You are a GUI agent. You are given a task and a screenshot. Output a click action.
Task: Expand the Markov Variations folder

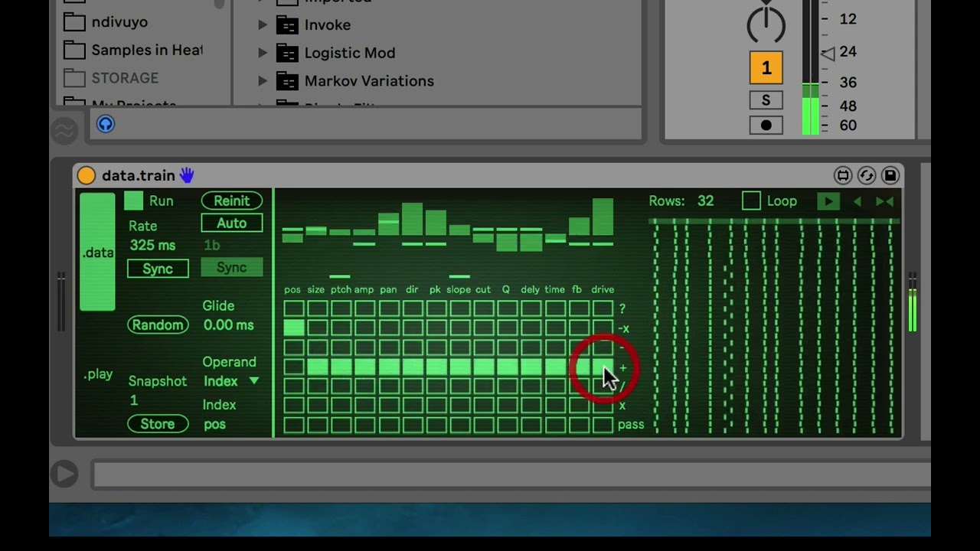coord(263,81)
